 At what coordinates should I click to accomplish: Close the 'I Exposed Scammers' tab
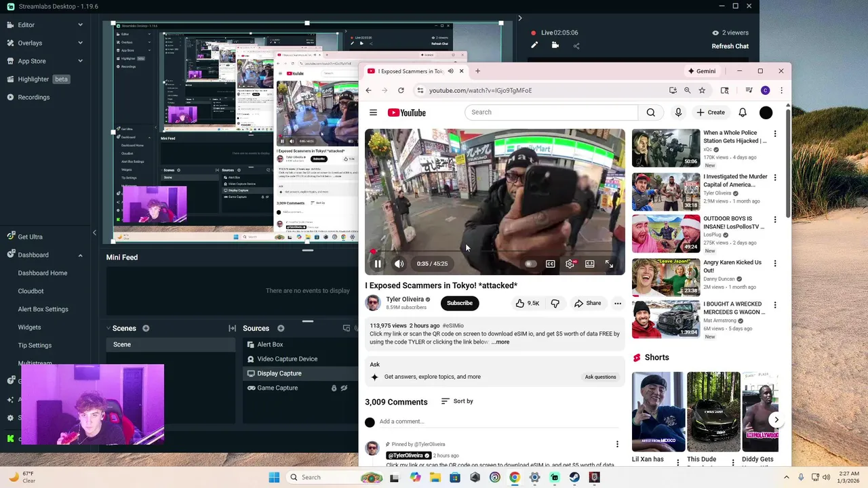461,71
